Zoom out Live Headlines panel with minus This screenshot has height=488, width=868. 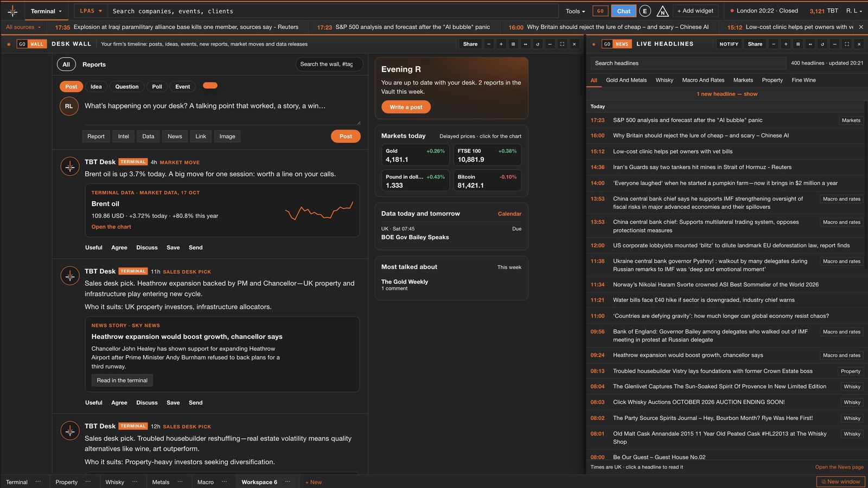[774, 44]
